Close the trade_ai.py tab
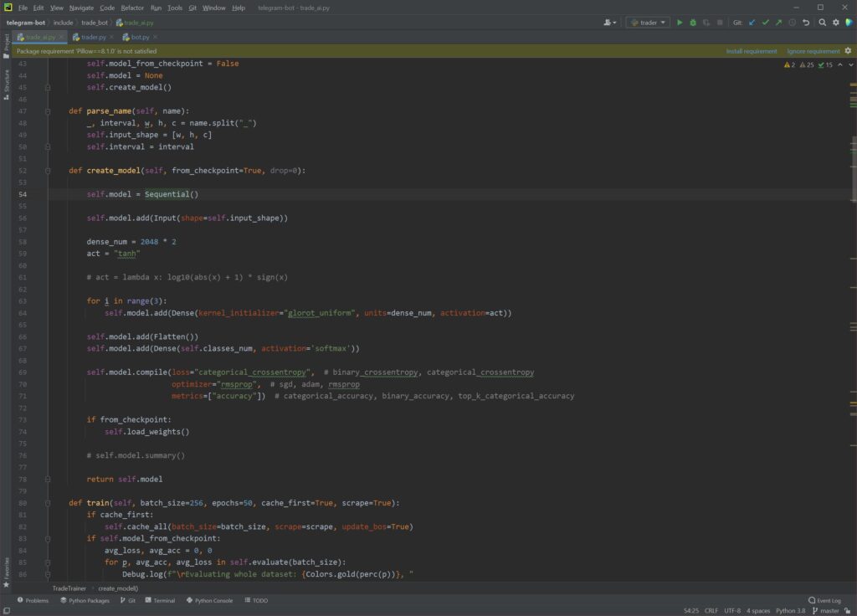857x616 pixels. click(60, 37)
